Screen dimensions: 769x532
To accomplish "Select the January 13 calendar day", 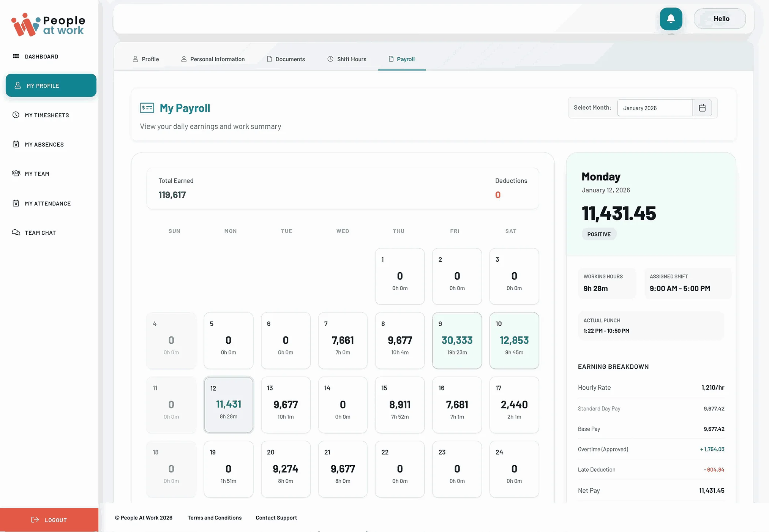I will point(286,405).
